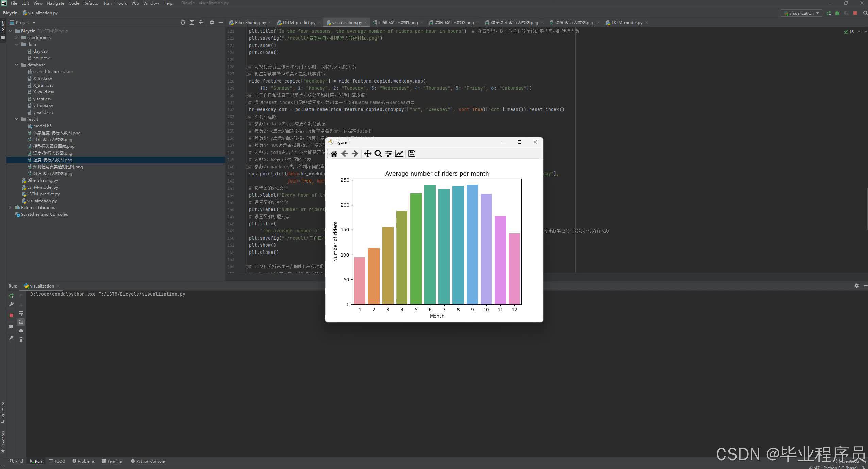Activate the Zoom to rectangle magnifier tool
The height and width of the screenshot is (469, 868).
378,154
